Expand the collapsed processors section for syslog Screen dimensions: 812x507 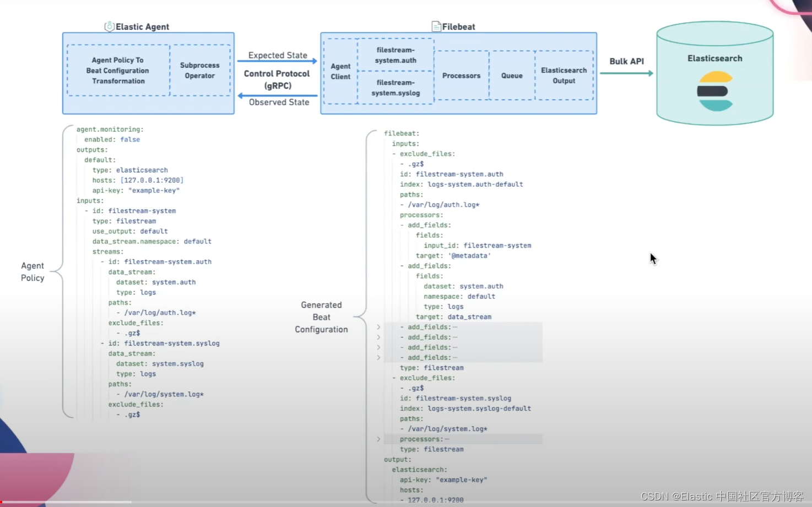coord(378,439)
